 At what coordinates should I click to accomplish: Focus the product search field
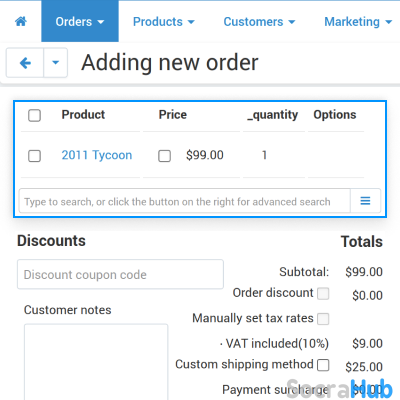pos(185,201)
